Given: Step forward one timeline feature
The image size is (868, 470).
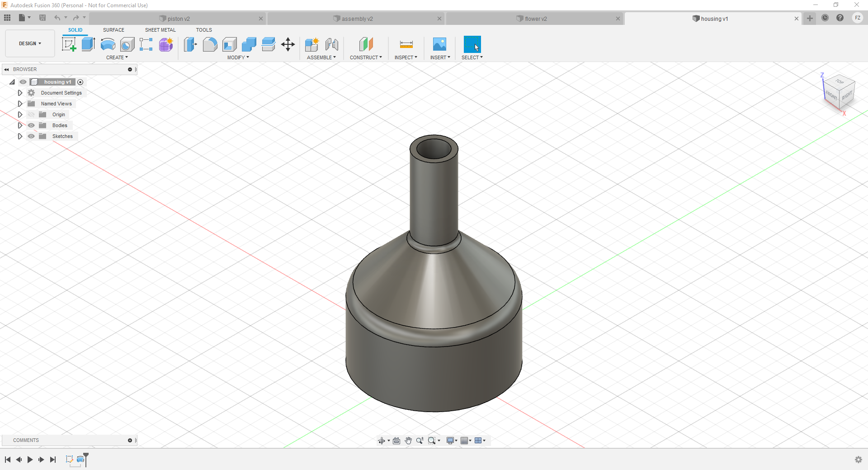Looking at the screenshot, I should click(x=41, y=460).
